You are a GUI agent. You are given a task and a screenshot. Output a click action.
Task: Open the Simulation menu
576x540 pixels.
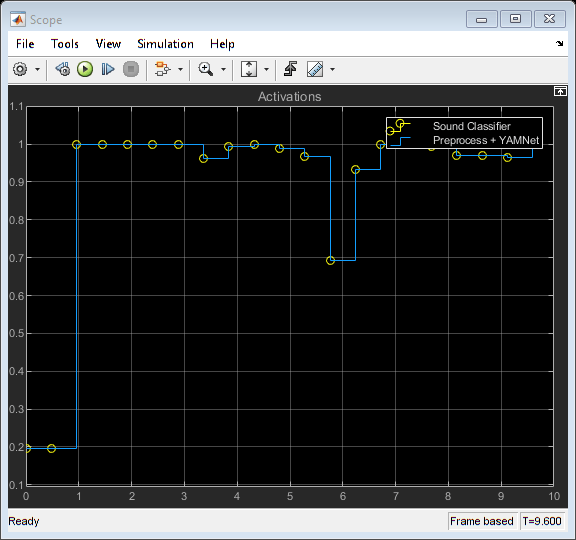tap(165, 44)
